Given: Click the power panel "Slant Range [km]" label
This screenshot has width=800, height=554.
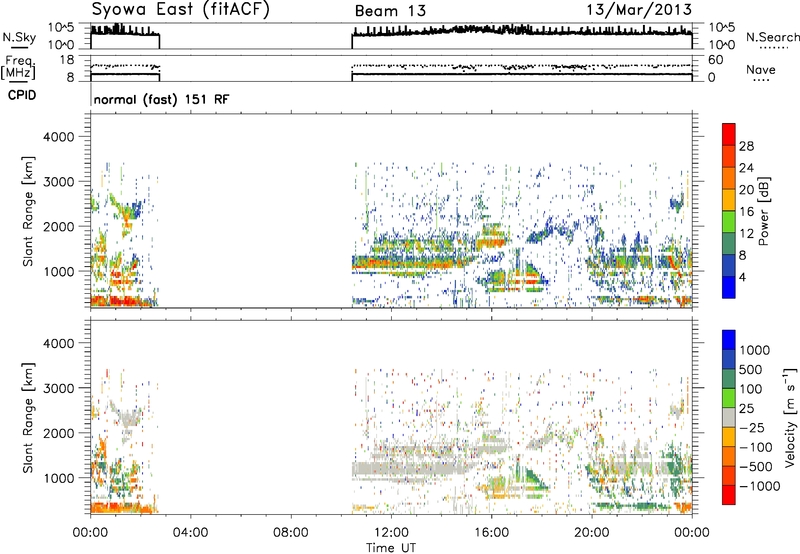Looking at the screenshot, I should [x=28, y=211].
